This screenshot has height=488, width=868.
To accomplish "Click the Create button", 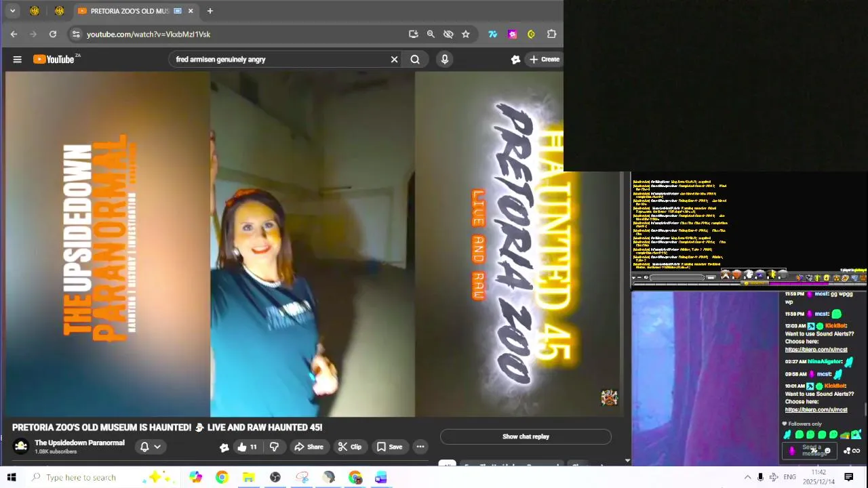I will pyautogui.click(x=545, y=60).
